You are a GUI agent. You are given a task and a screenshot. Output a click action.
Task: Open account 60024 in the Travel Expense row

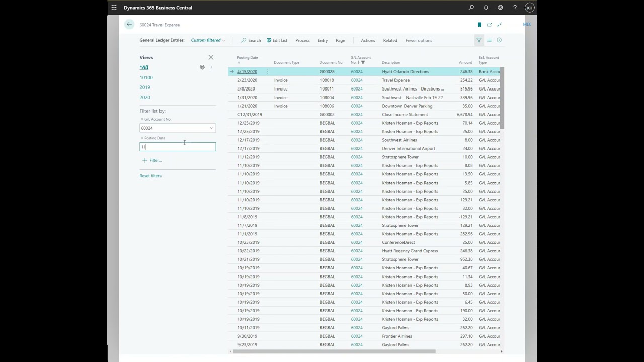[x=357, y=80]
